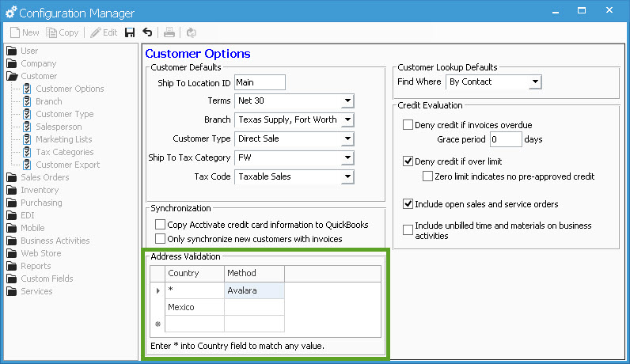The width and height of the screenshot is (630, 364).
Task: Click the new row asterisk selector
Action: [x=157, y=324]
